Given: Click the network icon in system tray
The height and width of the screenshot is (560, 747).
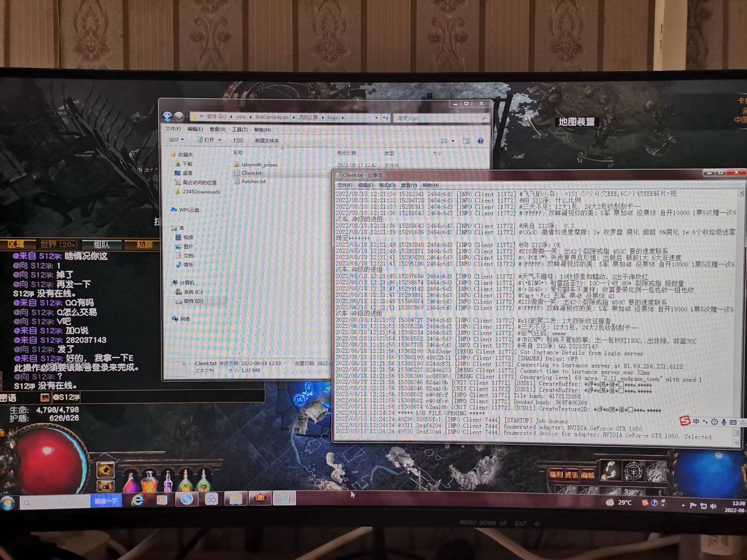Looking at the screenshot, I should point(703,506).
